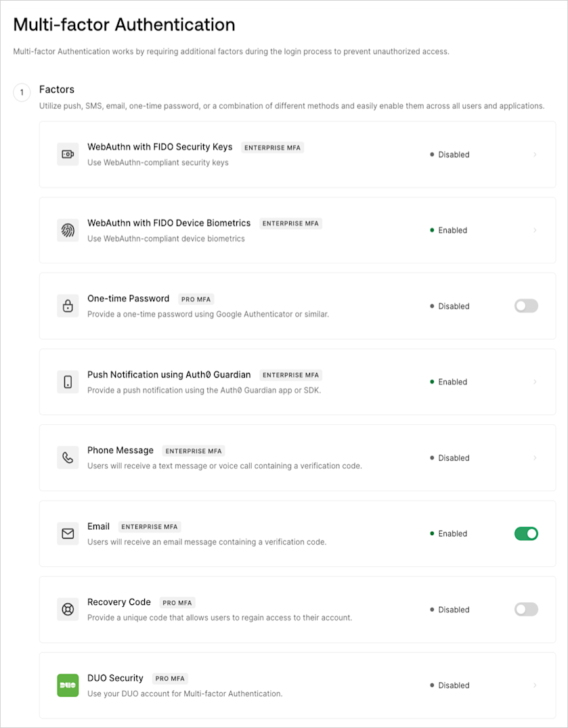Click the padlock icon beside One-time Password
Screen dimensions: 568x728
(x=68, y=306)
